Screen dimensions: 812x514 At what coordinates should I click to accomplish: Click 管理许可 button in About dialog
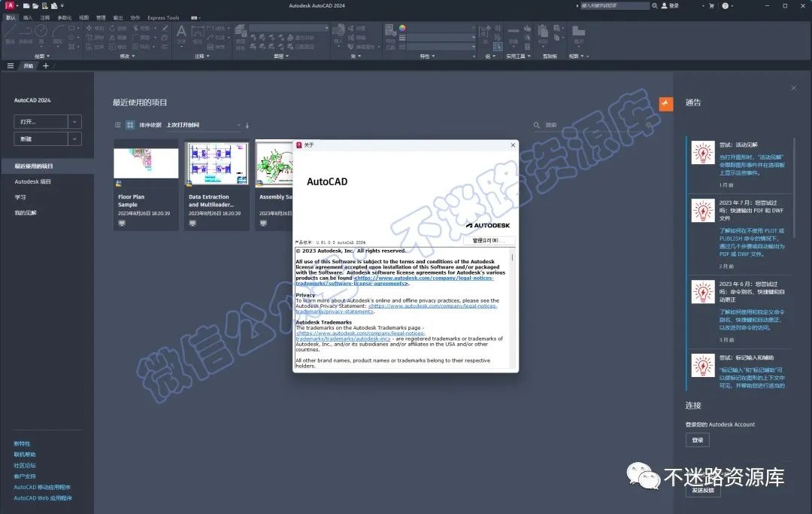(x=489, y=240)
